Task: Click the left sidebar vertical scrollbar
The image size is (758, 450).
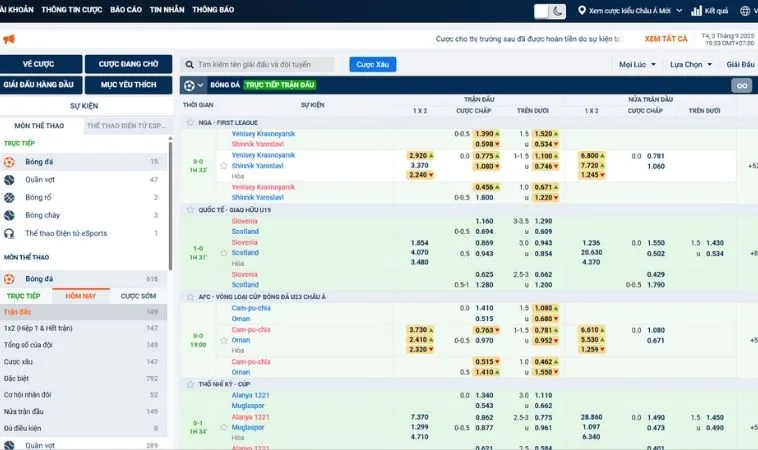Action: pos(170,200)
